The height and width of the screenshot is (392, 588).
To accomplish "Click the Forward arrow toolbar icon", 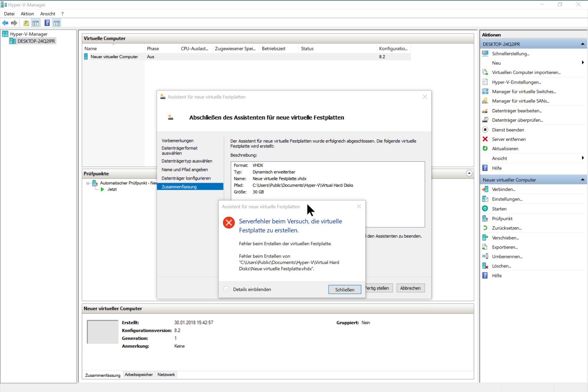I will pos(14,23).
